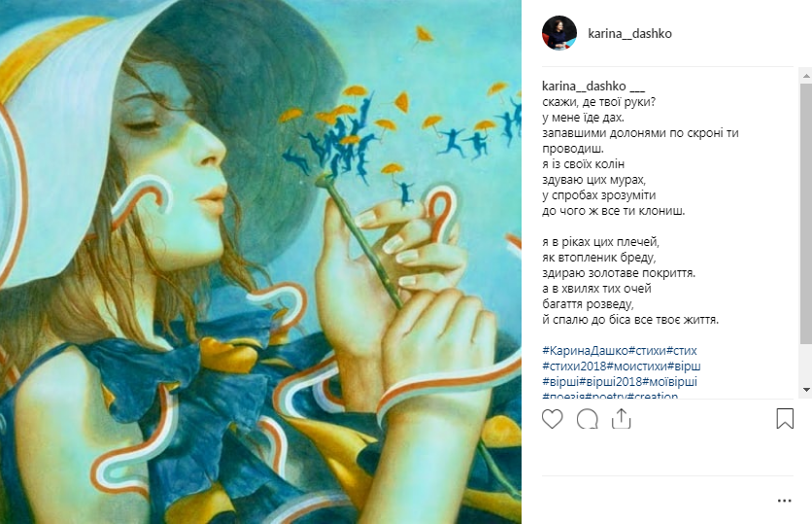
Task: Open hashtag #моистихи
Action: click(637, 366)
